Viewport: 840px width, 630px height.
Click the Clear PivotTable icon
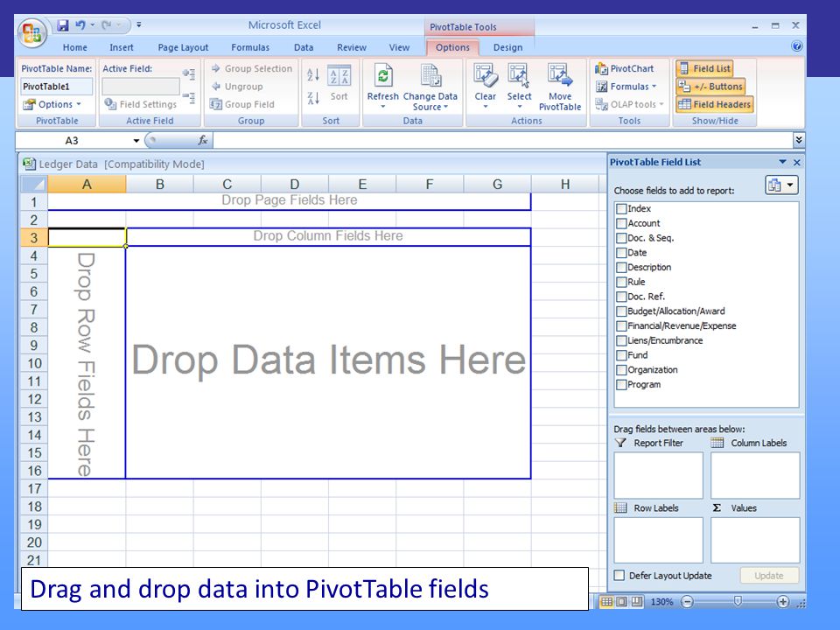(x=486, y=75)
